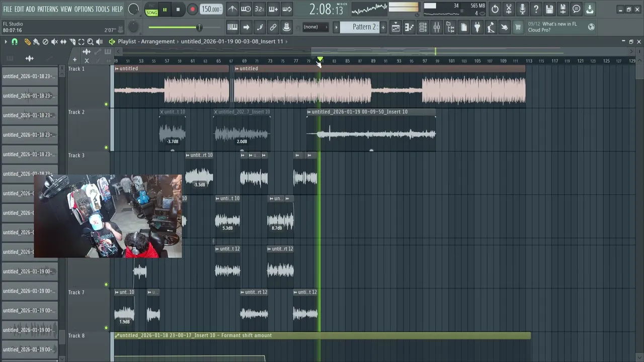This screenshot has height=362, width=644.
Task: Open the Channel rack icon
Action: click(x=423, y=27)
